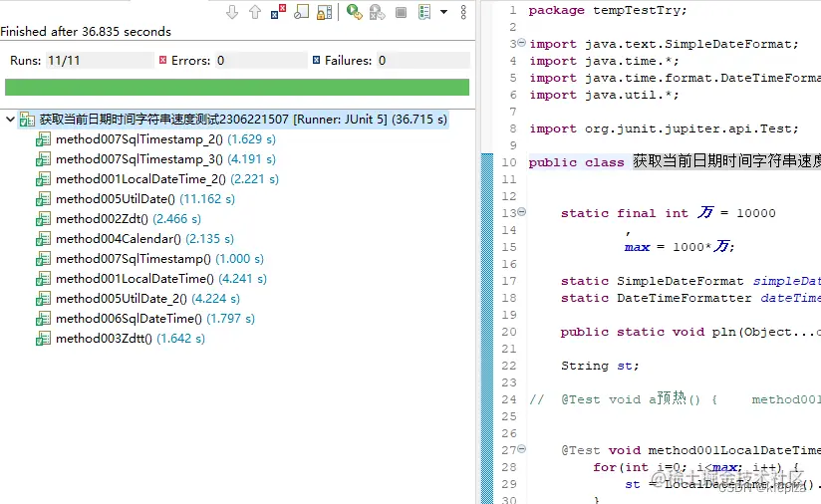Image resolution: width=821 pixels, height=504 pixels.
Task: Click icon of method004Calendar() test
Action: [x=43, y=239]
